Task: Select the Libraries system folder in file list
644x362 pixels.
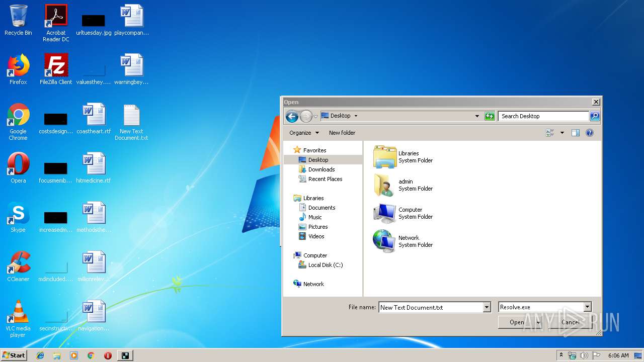Action: pyautogui.click(x=403, y=157)
